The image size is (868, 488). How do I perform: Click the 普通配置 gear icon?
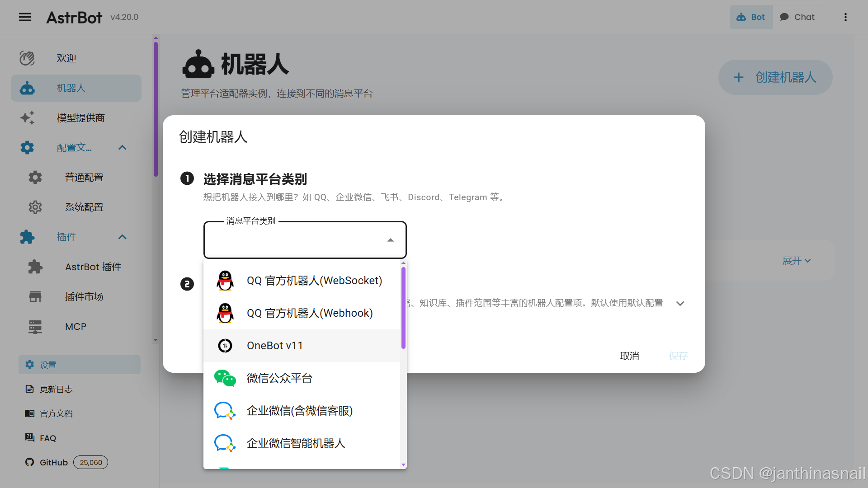pyautogui.click(x=35, y=178)
